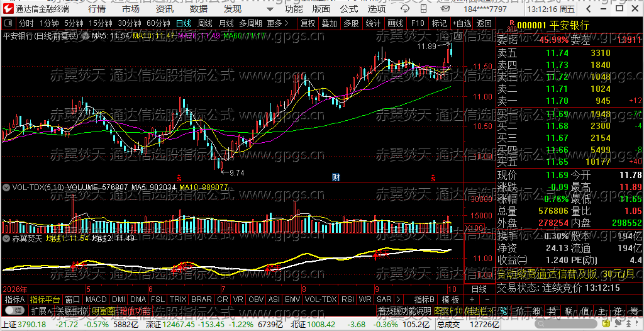
Task: Open the 指标平台 tab
Action: pyautogui.click(x=45, y=300)
